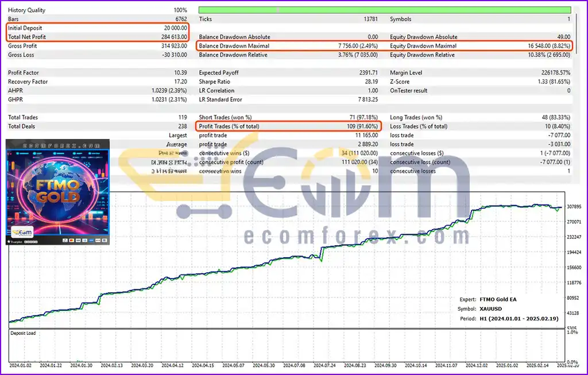Click the 2024.01.02 date axis label
The height and width of the screenshot is (375, 588).
[20, 365]
